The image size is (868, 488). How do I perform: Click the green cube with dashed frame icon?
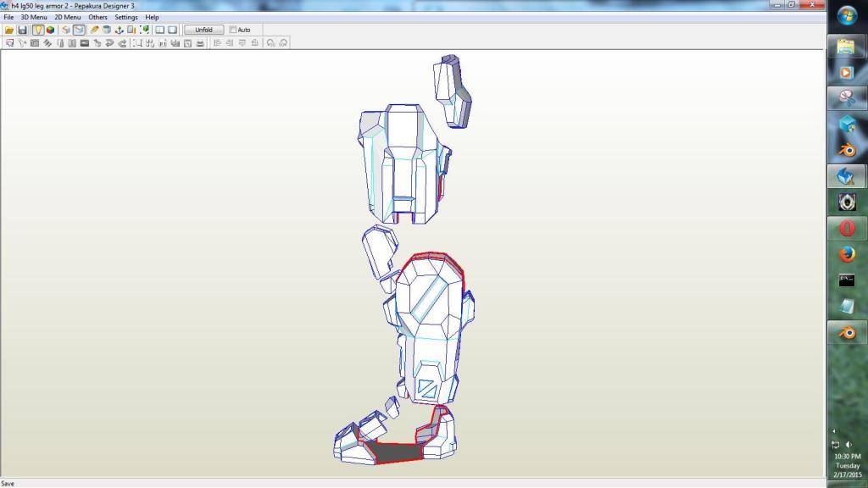click(x=144, y=30)
